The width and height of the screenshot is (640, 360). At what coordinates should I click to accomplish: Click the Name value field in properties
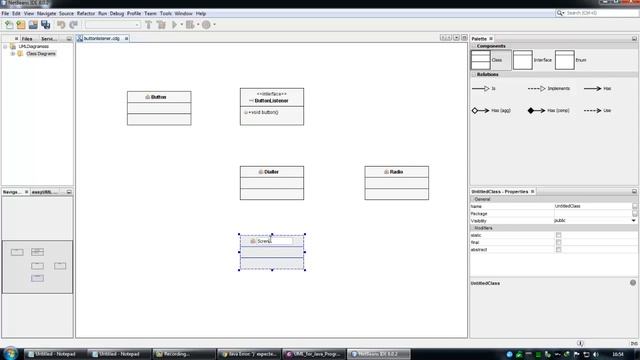click(592, 206)
